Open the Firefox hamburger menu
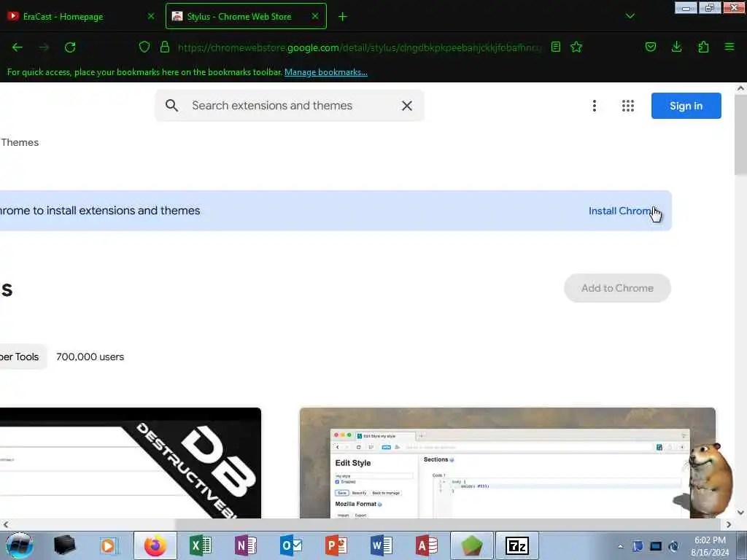The width and height of the screenshot is (747, 560). (729, 47)
